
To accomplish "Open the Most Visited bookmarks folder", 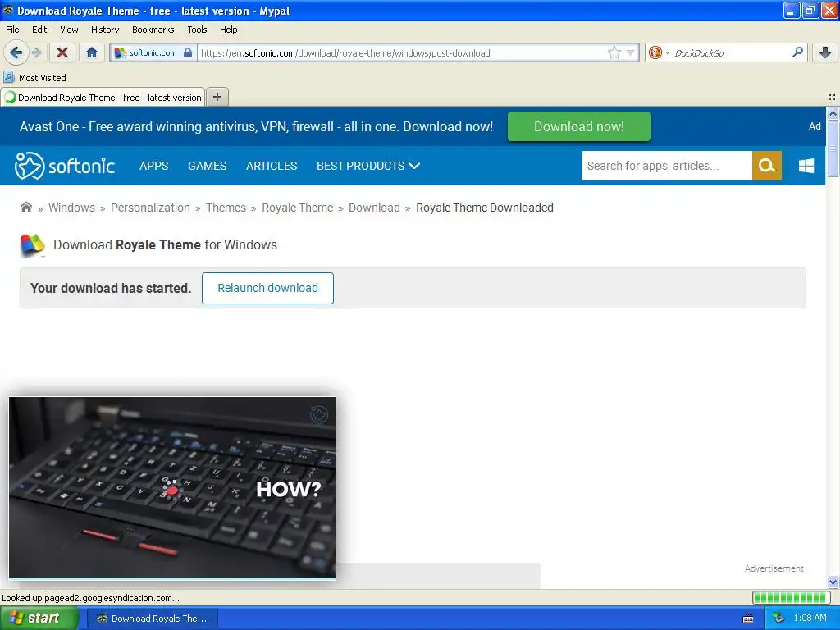I will [34, 78].
